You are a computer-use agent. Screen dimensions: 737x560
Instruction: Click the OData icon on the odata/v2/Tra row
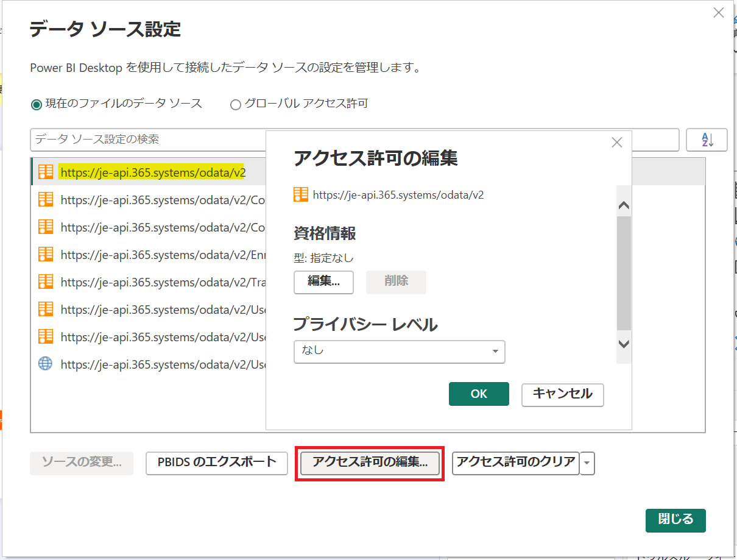click(45, 281)
